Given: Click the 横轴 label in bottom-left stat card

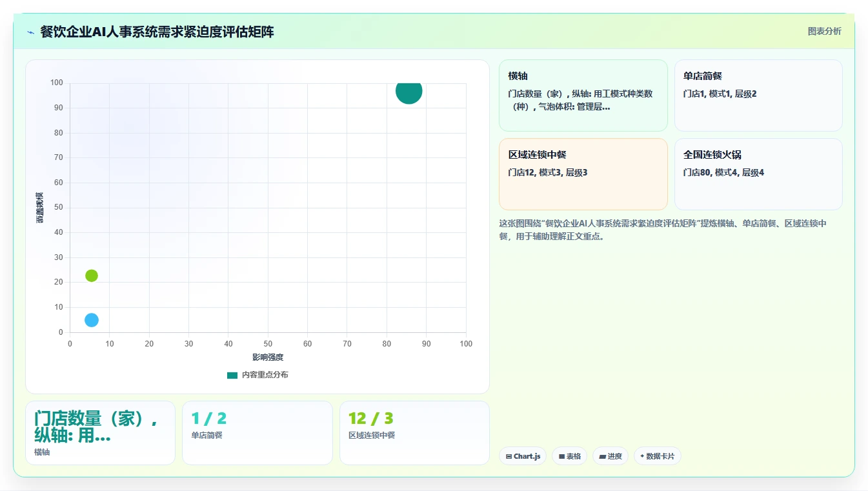Looking at the screenshot, I should click(42, 452).
